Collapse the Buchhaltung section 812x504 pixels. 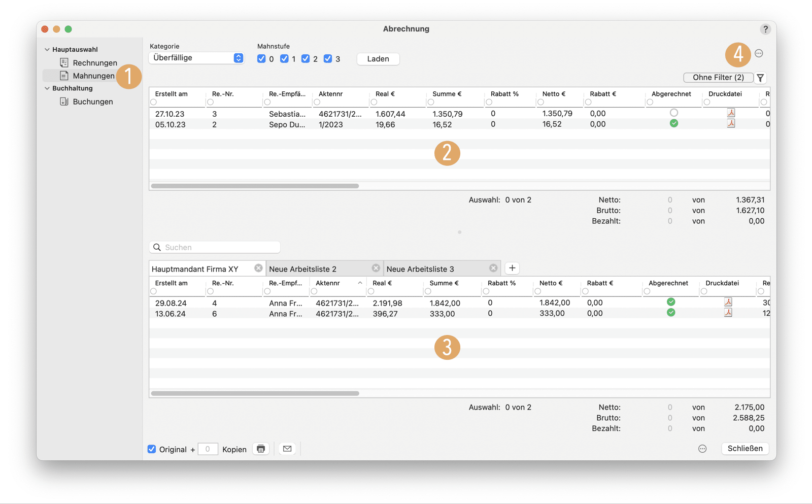click(47, 88)
